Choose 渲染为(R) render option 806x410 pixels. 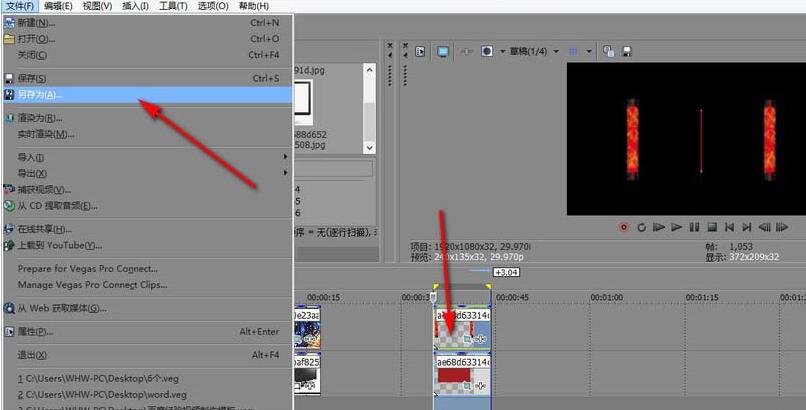point(148,118)
